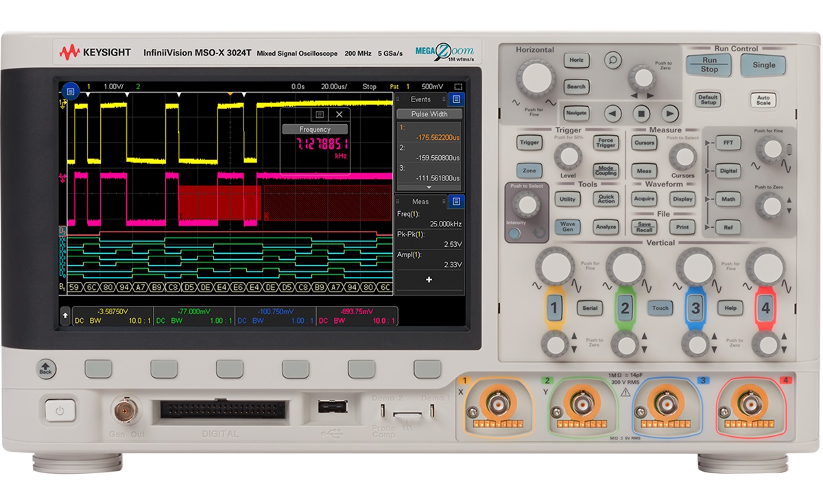The height and width of the screenshot is (504, 823).
Task: Open the Display menu key
Action: pos(682,199)
